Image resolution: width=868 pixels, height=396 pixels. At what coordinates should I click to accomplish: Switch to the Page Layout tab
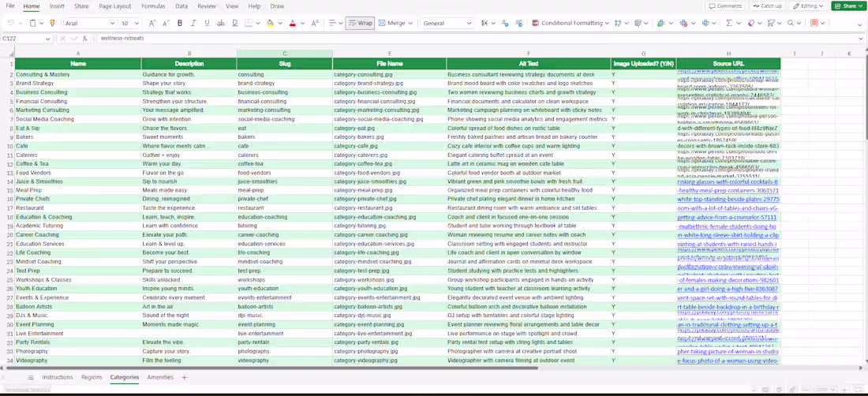point(115,6)
